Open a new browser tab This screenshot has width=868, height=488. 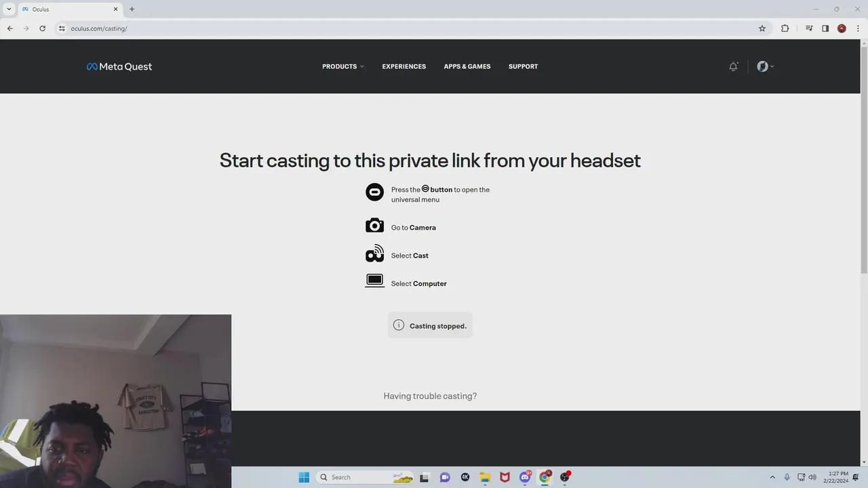(x=132, y=9)
